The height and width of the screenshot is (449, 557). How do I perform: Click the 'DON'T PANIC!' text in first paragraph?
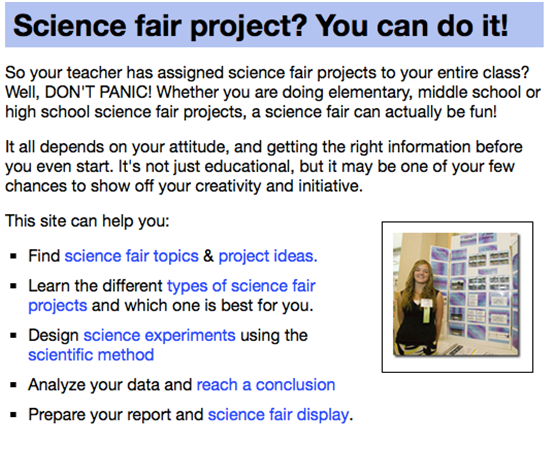[x=98, y=92]
